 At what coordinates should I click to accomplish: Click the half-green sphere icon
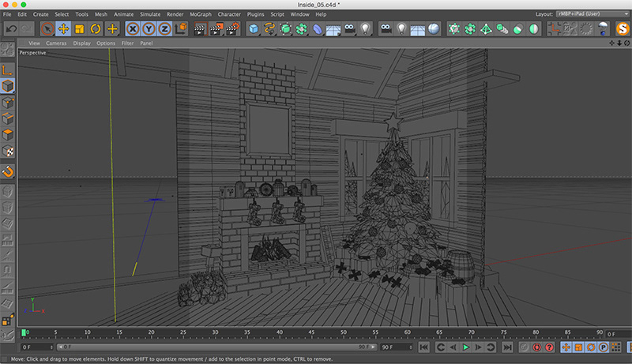pos(534,29)
